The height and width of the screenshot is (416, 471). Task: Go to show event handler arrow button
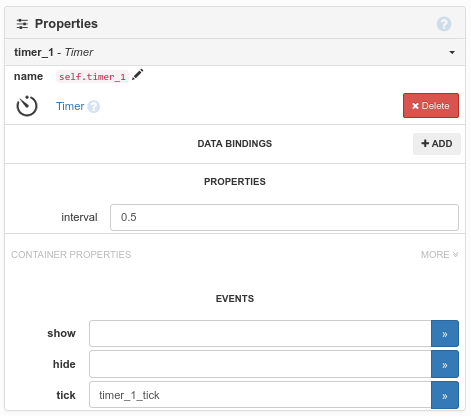click(445, 334)
